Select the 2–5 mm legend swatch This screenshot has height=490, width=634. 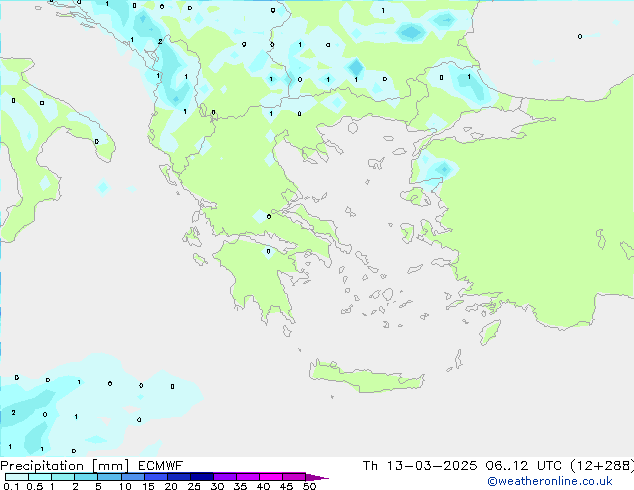(x=86, y=477)
